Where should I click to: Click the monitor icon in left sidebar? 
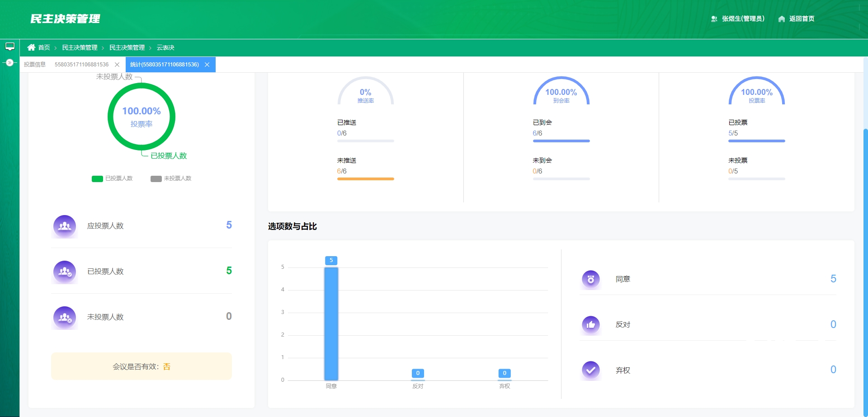(x=10, y=47)
